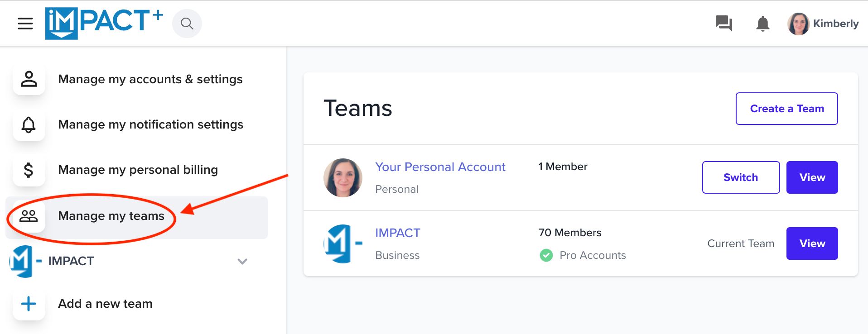Click the personal account profile photo
The height and width of the screenshot is (334, 868).
click(x=343, y=177)
